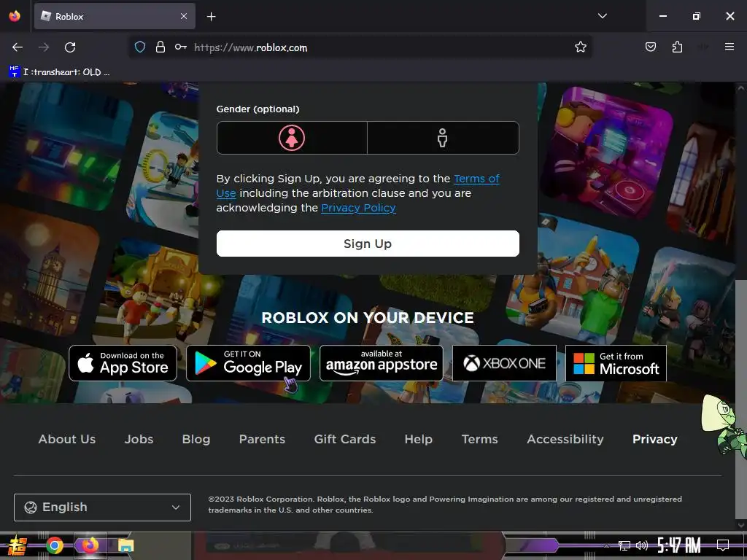Click the Sign Up button
Image resolution: width=747 pixels, height=560 pixels.
pyautogui.click(x=368, y=244)
